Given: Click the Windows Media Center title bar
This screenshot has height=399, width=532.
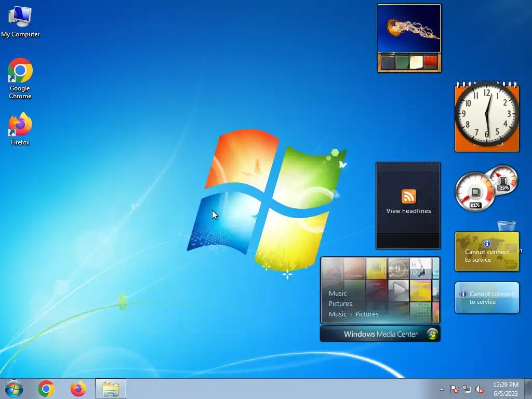Looking at the screenshot, I should 380,334.
